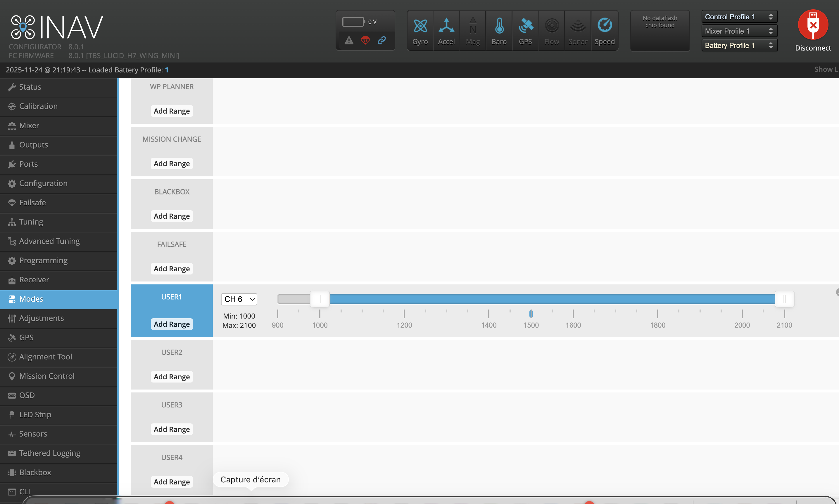Viewport: 839px width, 504px height.
Task: Click the Baro thermometer icon
Action: (499, 26)
